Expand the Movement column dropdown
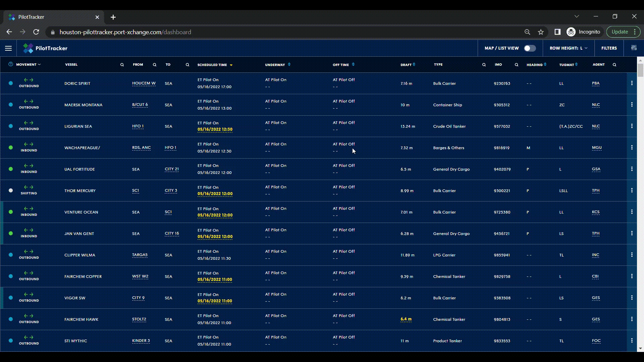Screen dimensions: 644x362 (x=39, y=64)
